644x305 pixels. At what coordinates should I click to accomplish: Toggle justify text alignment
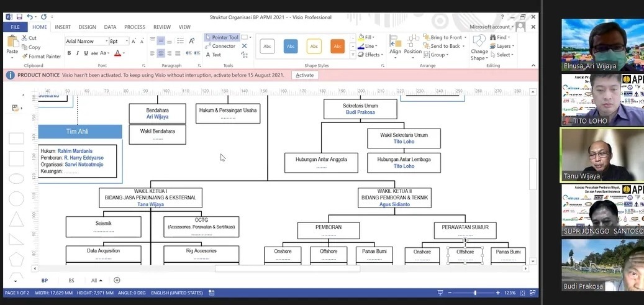click(178, 53)
